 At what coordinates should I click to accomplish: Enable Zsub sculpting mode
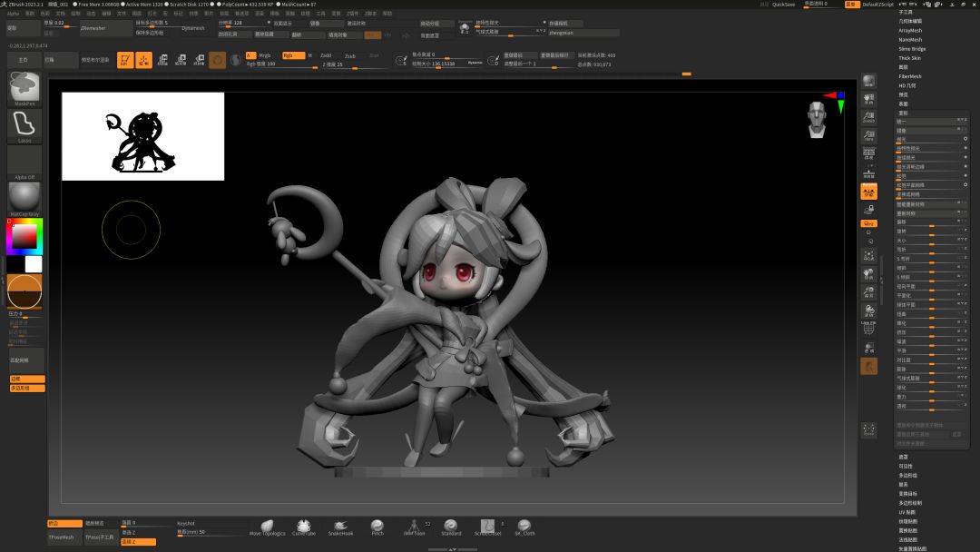pos(350,56)
